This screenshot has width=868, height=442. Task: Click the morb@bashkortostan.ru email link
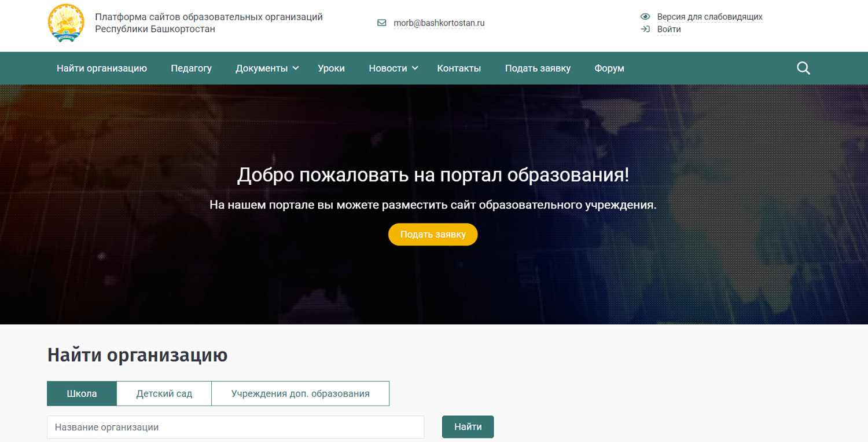pyautogui.click(x=439, y=23)
